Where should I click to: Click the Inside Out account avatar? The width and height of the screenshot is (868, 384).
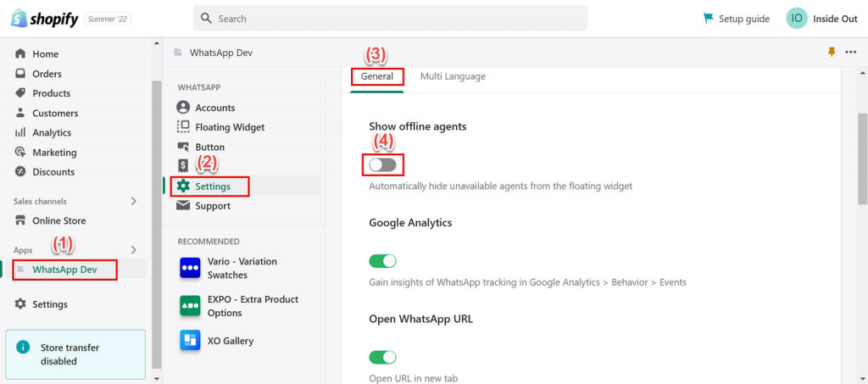[796, 19]
